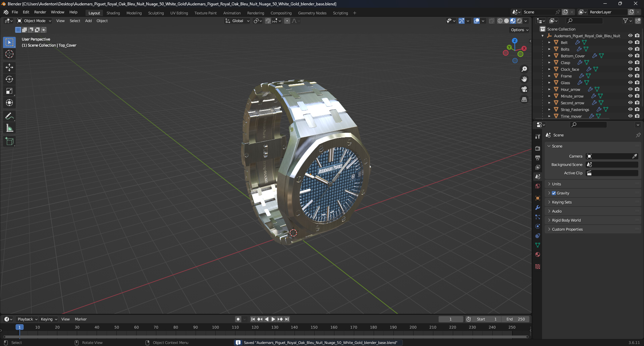
Task: Open the Tool properties tab
Action: (538, 136)
